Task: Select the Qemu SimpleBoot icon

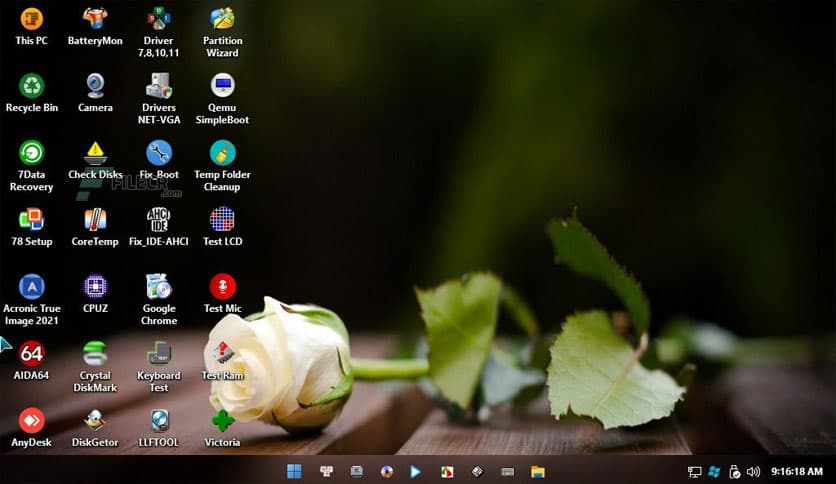Action: pos(222,86)
